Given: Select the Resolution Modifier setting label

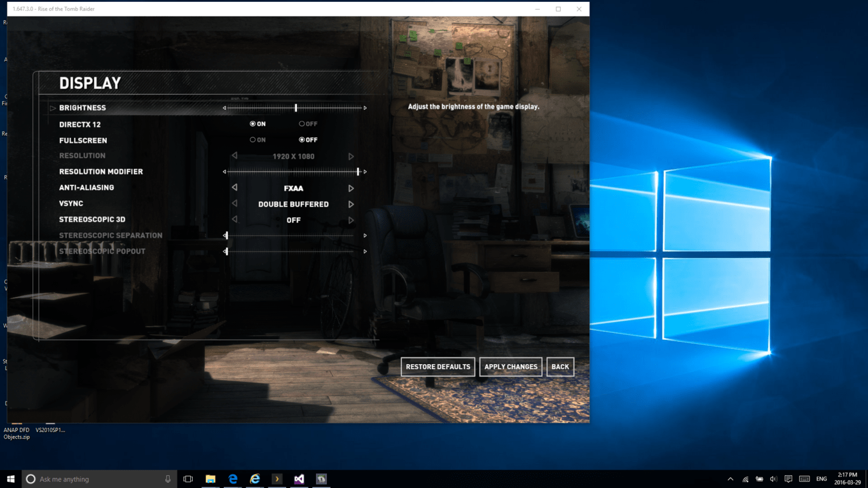Looking at the screenshot, I should pos(101,172).
